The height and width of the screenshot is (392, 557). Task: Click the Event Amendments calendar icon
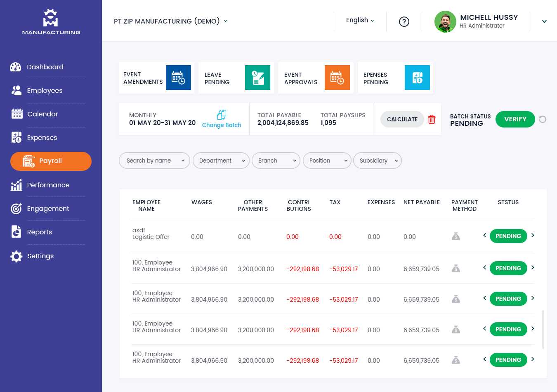click(x=178, y=78)
